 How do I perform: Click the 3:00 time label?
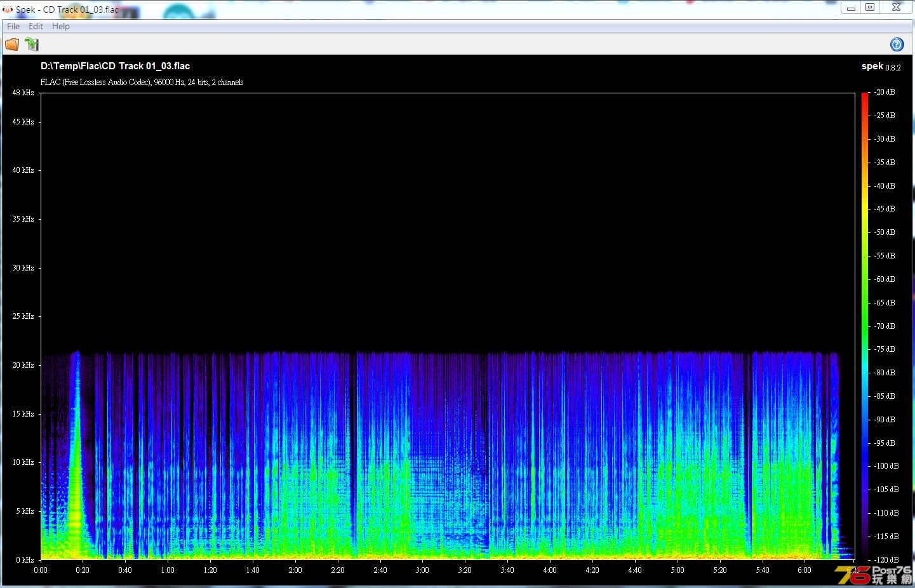422,570
